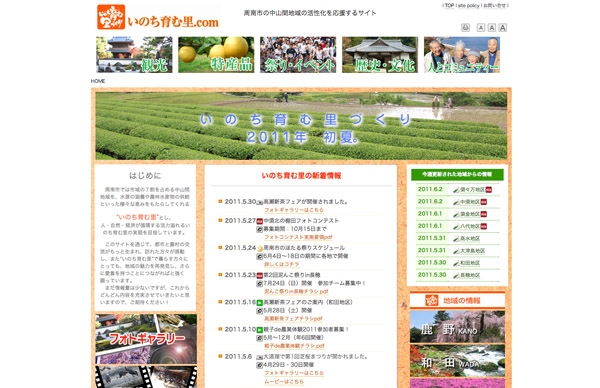Image resolution: width=600 pixels, height=388 pixels.
Task: Open the 祭り・イベント navigation banner
Action: (x=298, y=55)
